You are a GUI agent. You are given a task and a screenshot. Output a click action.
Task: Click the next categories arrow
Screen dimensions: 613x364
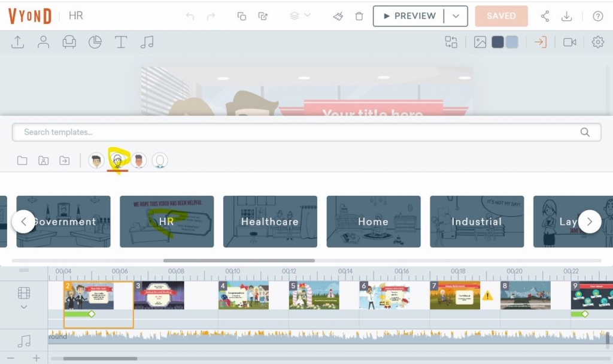pyautogui.click(x=590, y=222)
